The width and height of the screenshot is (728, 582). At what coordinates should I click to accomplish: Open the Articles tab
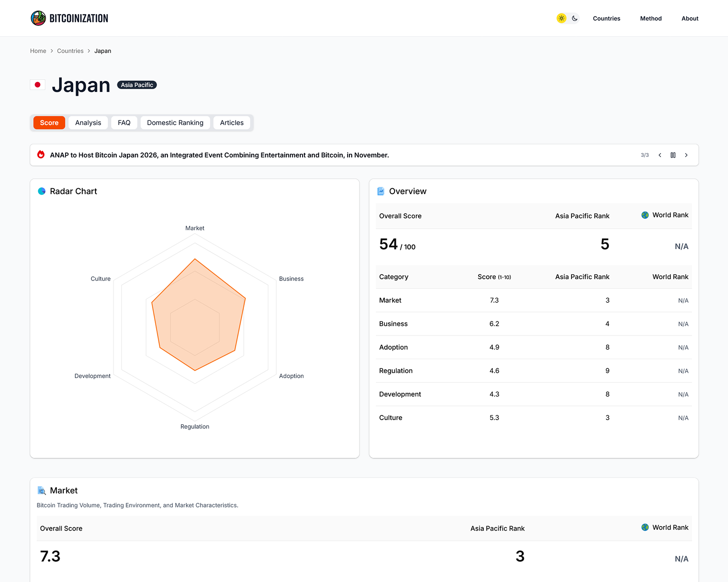(x=232, y=123)
